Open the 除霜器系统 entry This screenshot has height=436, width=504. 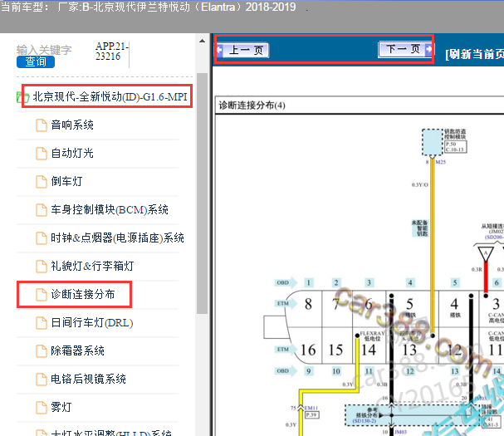pyautogui.click(x=77, y=350)
